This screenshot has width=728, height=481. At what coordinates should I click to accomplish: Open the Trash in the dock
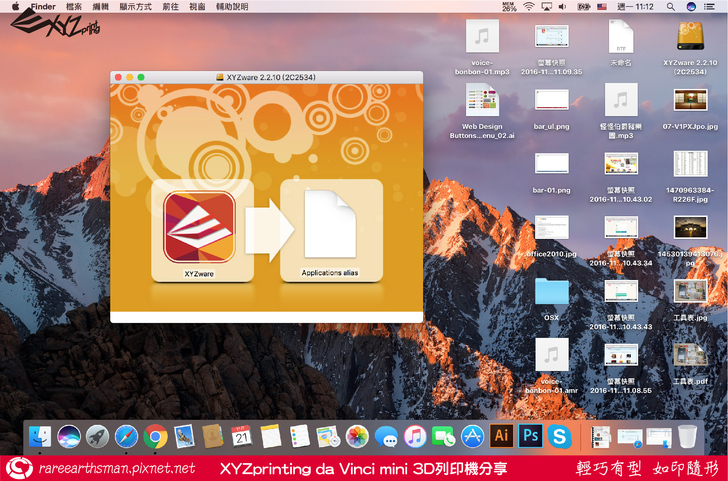pos(688,436)
